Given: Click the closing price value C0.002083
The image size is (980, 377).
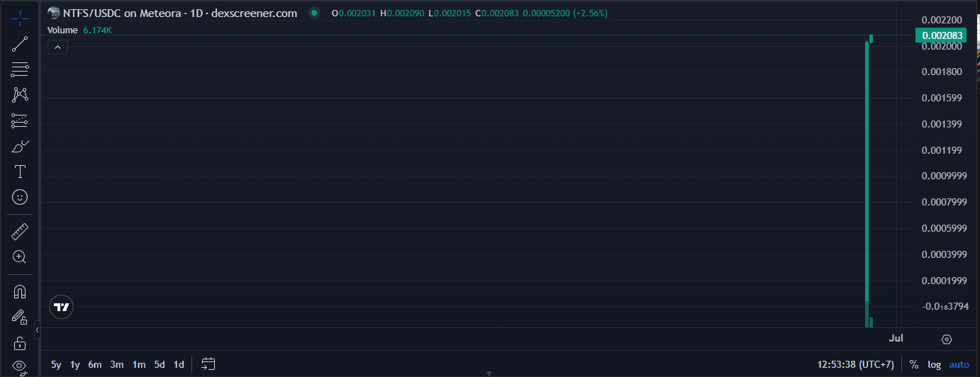Looking at the screenshot, I should tap(497, 13).
